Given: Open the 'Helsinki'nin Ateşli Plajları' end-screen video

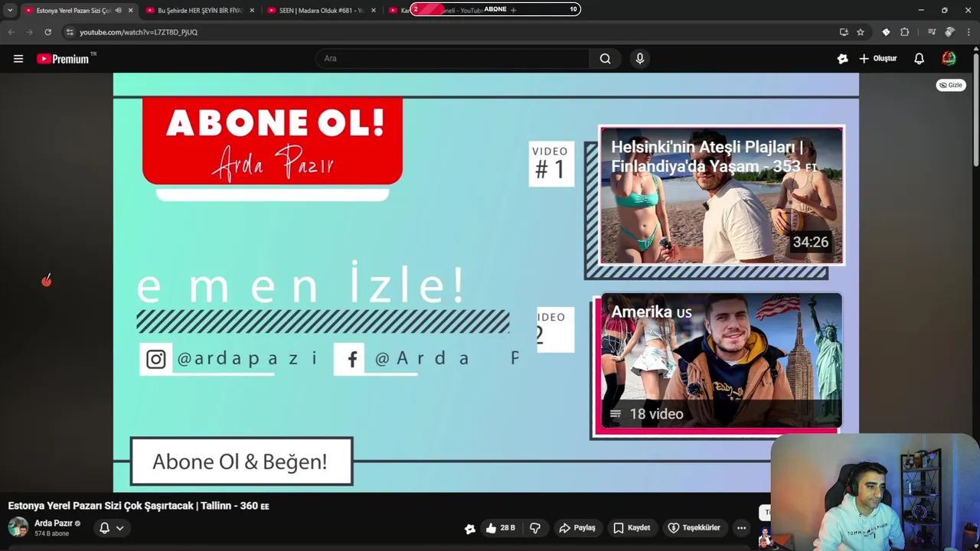Looking at the screenshot, I should click(x=721, y=196).
